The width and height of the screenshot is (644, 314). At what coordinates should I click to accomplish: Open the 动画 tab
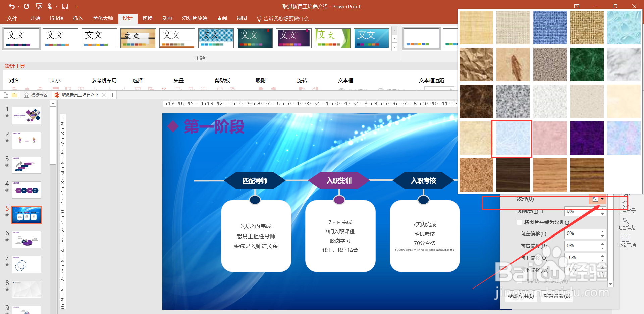pyautogui.click(x=167, y=18)
